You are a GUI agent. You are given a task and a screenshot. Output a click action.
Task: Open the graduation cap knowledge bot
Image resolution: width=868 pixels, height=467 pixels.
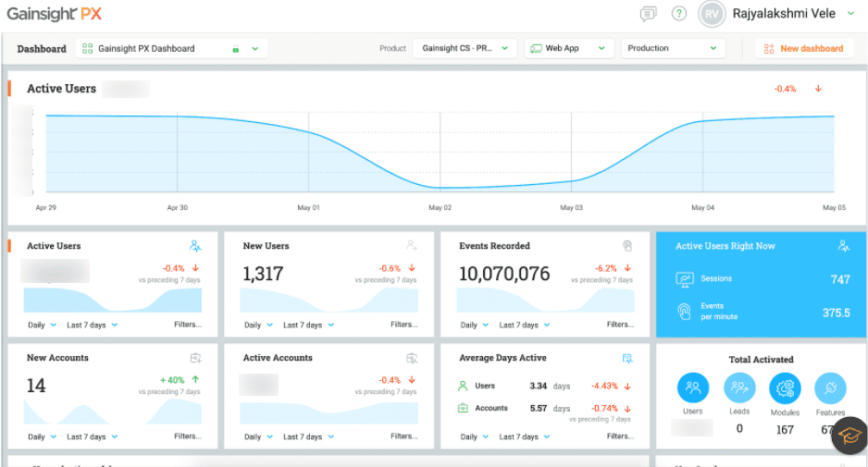point(848,435)
